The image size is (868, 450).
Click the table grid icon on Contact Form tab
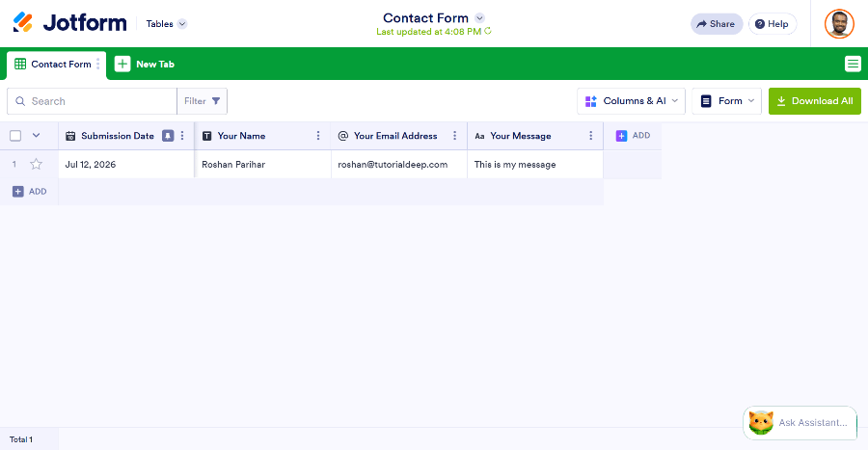pos(20,65)
